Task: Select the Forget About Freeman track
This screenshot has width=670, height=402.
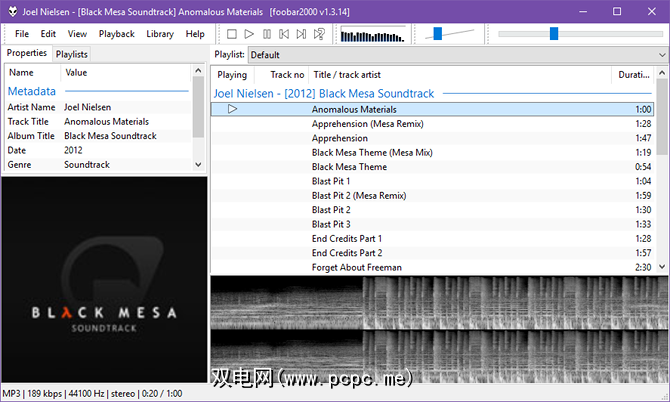Action: pos(357,267)
